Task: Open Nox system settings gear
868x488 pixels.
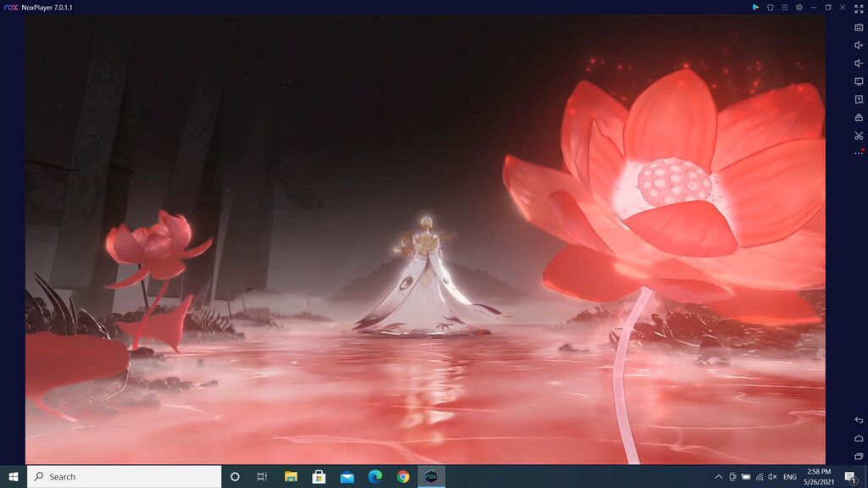Action: (798, 7)
